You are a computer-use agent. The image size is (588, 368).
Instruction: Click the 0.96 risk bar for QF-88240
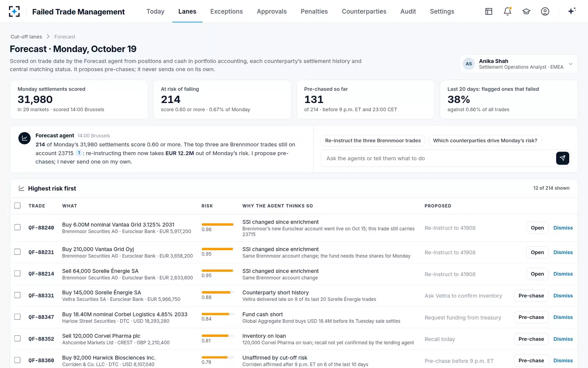coord(217,224)
